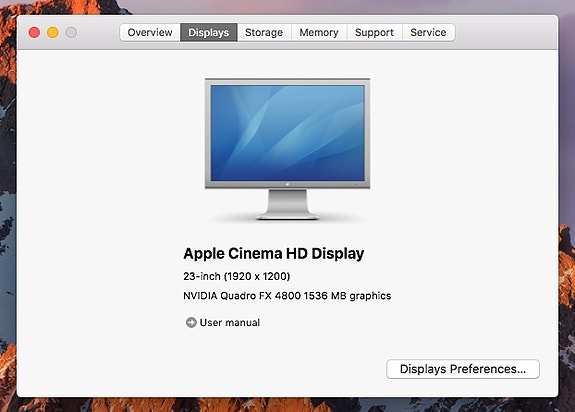
Task: Minimize the window with the yellow button
Action: (x=52, y=33)
